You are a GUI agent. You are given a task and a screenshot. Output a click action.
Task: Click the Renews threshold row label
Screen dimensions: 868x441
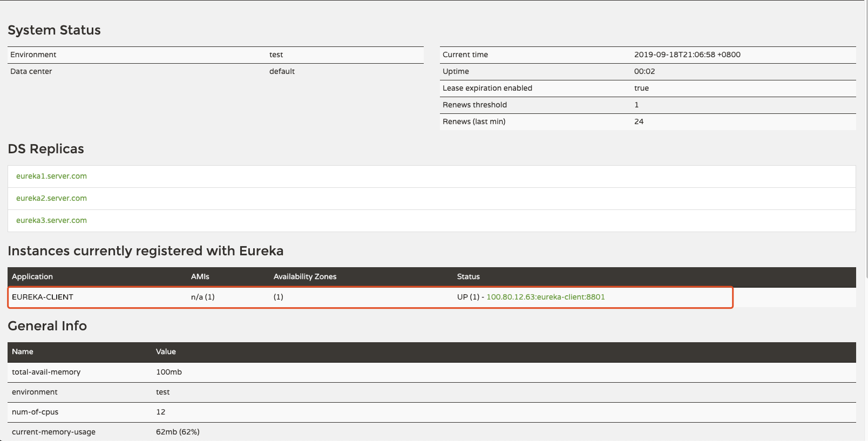pyautogui.click(x=474, y=105)
